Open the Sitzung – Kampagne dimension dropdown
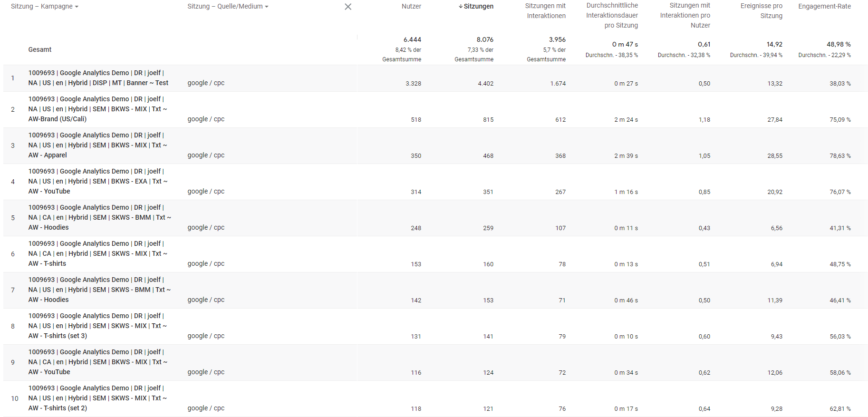Image resolution: width=868 pixels, height=417 pixels. click(53, 7)
